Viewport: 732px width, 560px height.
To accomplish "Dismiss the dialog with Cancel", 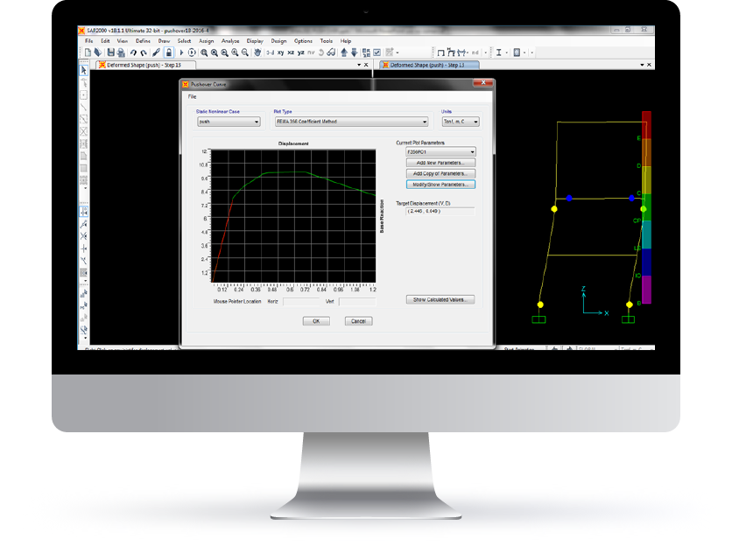I will 358,321.
